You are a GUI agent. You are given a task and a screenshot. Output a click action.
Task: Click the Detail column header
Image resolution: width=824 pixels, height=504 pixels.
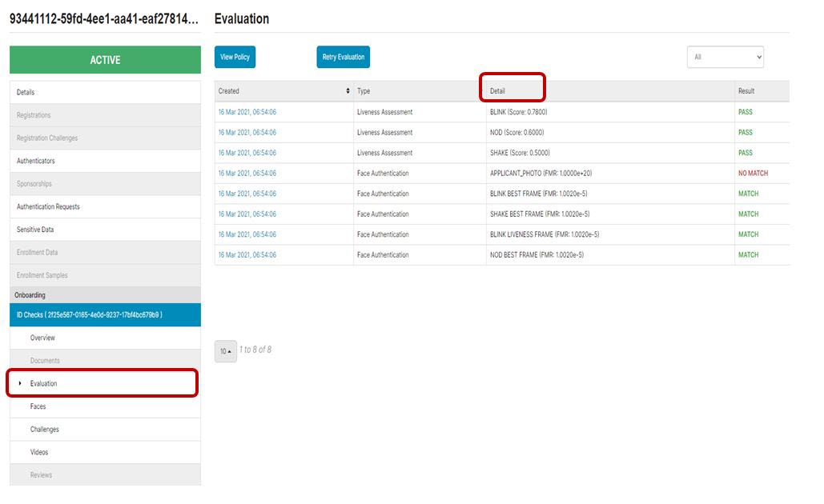[x=498, y=91]
